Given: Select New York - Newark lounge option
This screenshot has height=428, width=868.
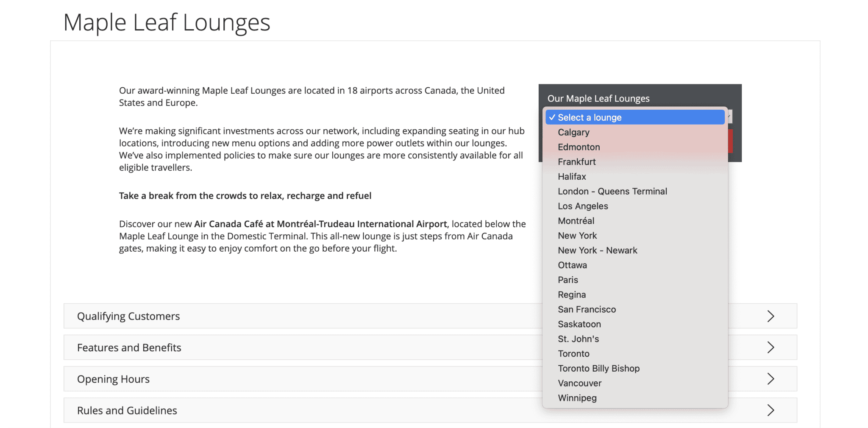Looking at the screenshot, I should click(x=597, y=250).
